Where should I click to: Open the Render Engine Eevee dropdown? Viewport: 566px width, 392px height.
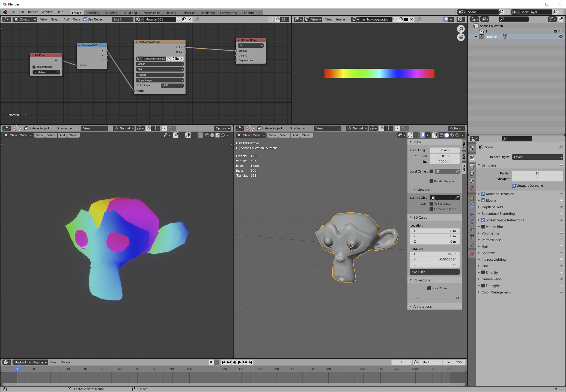tap(537, 157)
